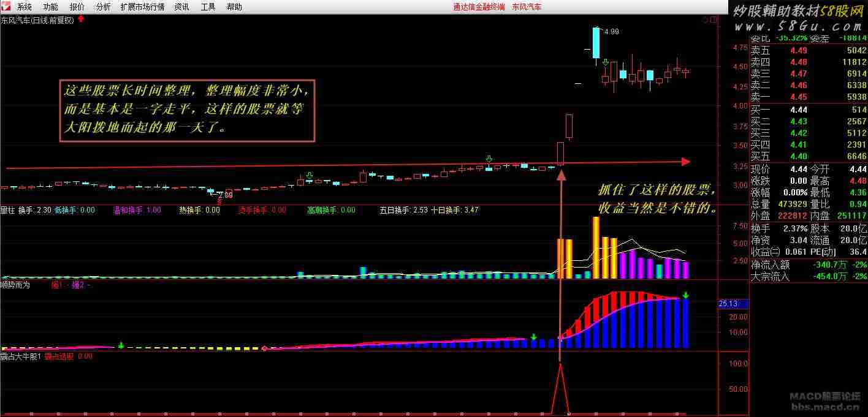Click the 4.99 high price label
This screenshot has height=417, width=868.
coord(611,32)
